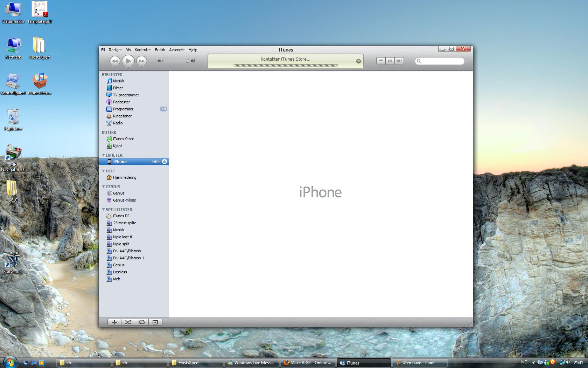Cancel contacting iTunes Store
Image resolution: width=588 pixels, height=368 pixels.
(x=358, y=61)
